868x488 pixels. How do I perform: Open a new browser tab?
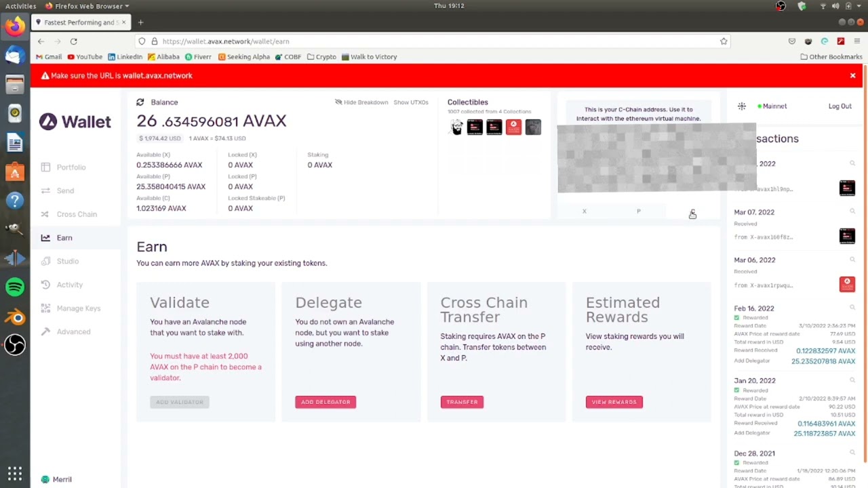coord(140,22)
